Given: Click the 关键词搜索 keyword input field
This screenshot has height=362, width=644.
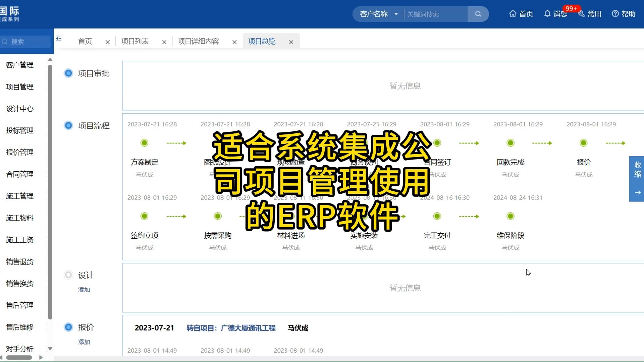Looking at the screenshot, I should pos(436,14).
